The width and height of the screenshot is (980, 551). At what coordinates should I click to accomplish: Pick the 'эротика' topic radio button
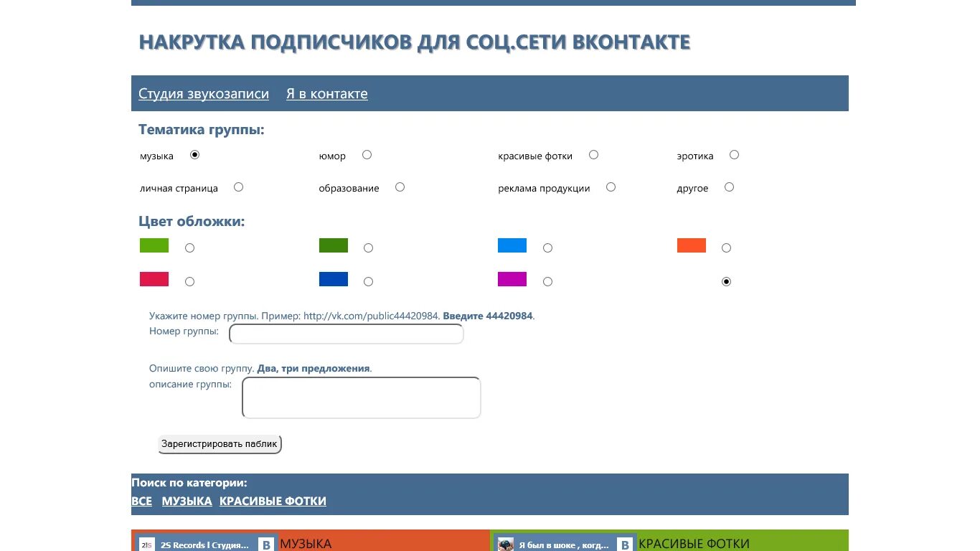[734, 155]
